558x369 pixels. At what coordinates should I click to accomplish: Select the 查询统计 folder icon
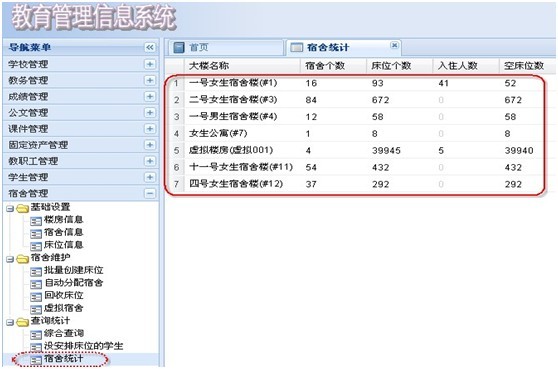click(22, 322)
